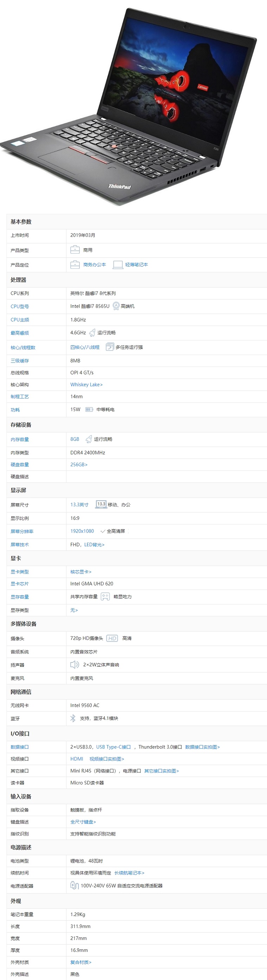Viewport: 267px width, 980px height.
Task: Click the 数据接口 label link
Action: [20, 747]
